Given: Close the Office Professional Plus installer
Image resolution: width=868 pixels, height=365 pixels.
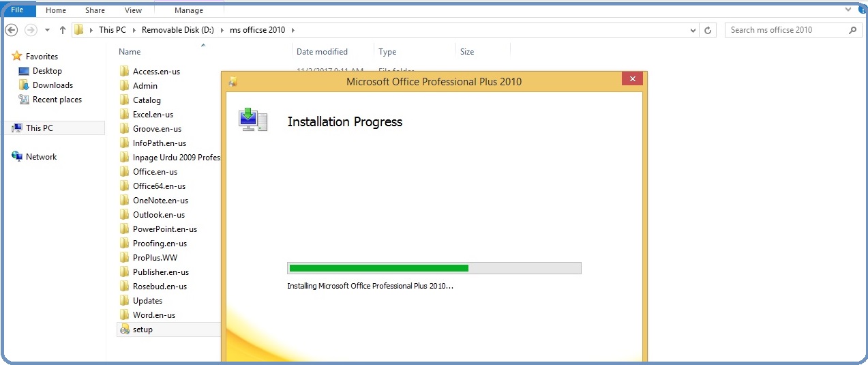Looking at the screenshot, I should [x=632, y=79].
